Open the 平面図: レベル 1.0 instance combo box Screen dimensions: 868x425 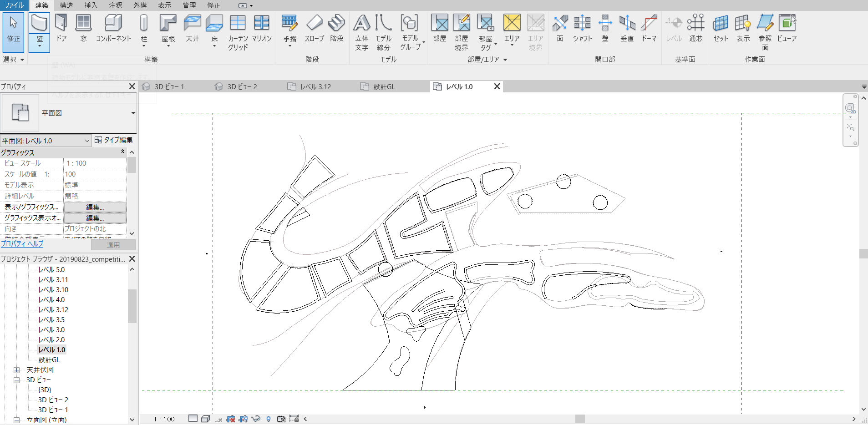46,141
